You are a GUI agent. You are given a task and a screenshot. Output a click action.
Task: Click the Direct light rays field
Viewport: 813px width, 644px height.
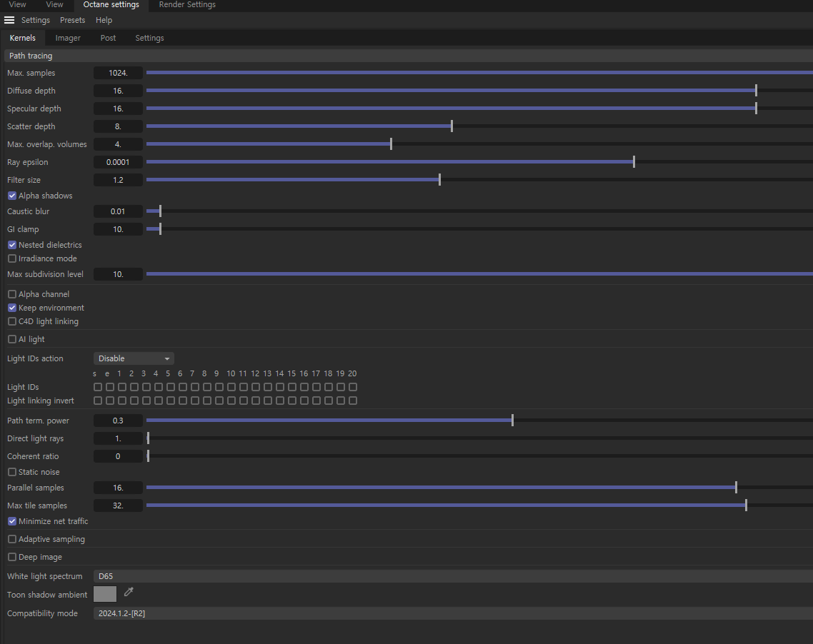pyautogui.click(x=118, y=438)
